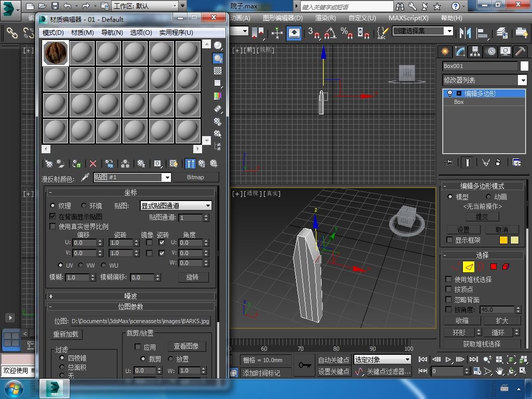Enable 应用 crop checkbox
The width and height of the screenshot is (532, 399).
pos(138,347)
